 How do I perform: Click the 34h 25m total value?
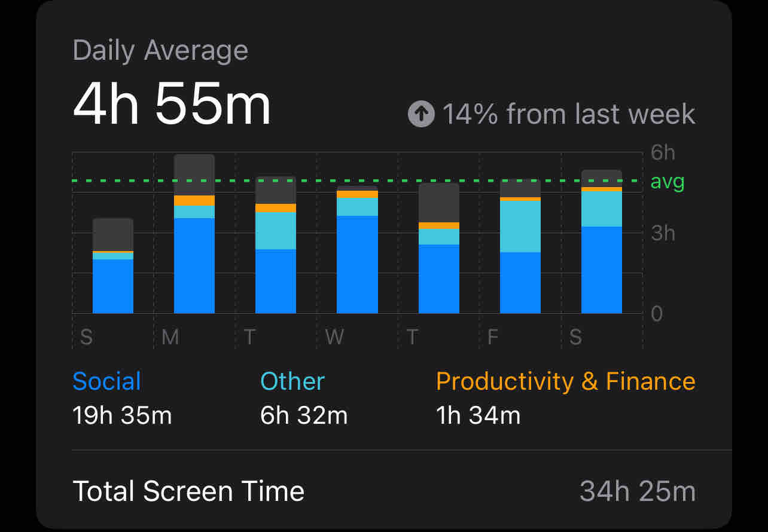point(638,491)
